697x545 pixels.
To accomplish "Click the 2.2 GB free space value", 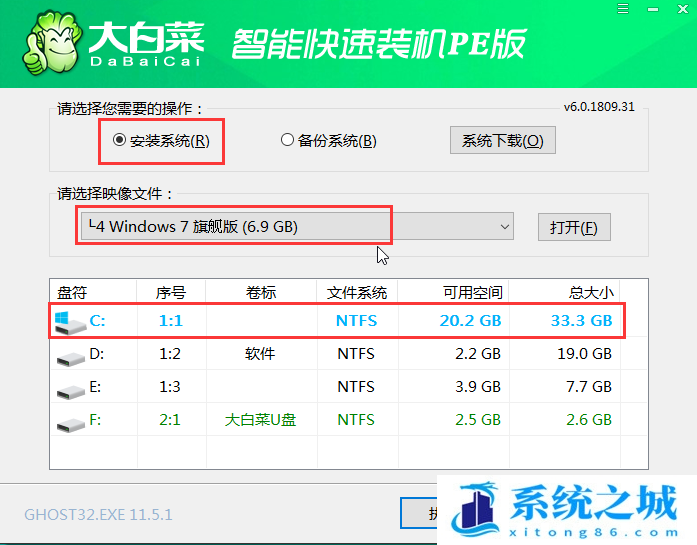I will [x=478, y=354].
